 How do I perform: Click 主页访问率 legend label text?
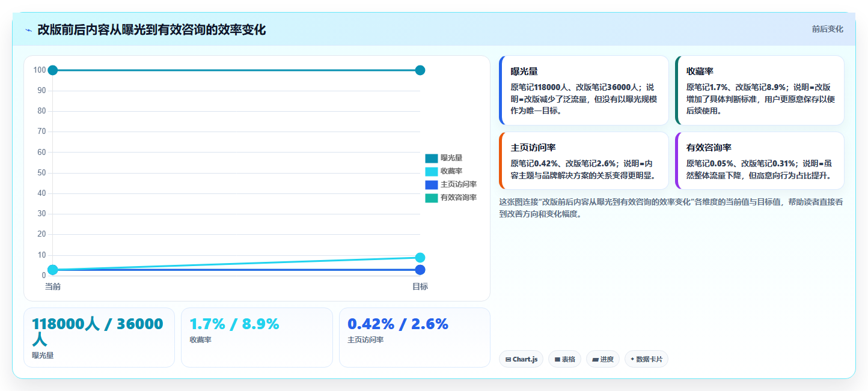tap(459, 184)
